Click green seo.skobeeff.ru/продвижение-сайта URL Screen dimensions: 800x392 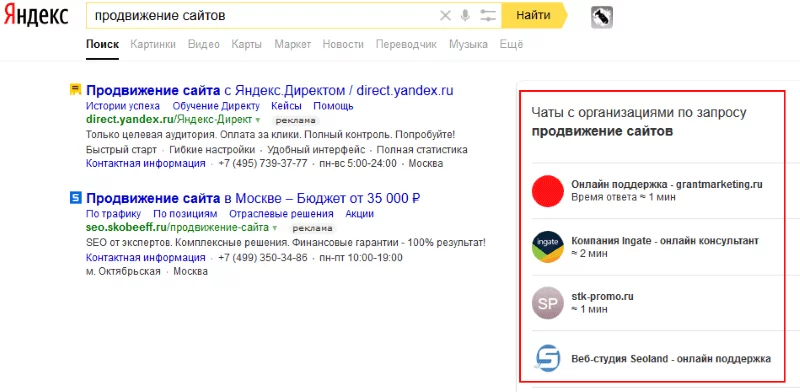(178, 228)
